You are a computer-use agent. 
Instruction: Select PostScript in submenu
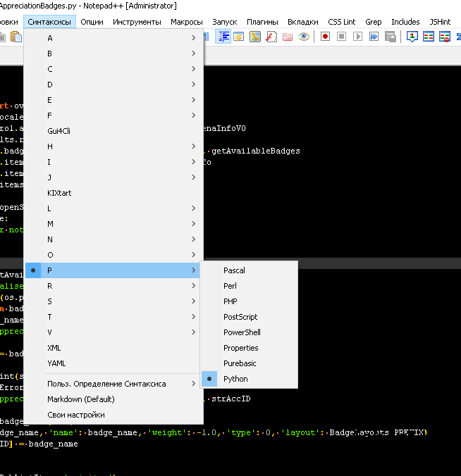[x=250, y=317]
